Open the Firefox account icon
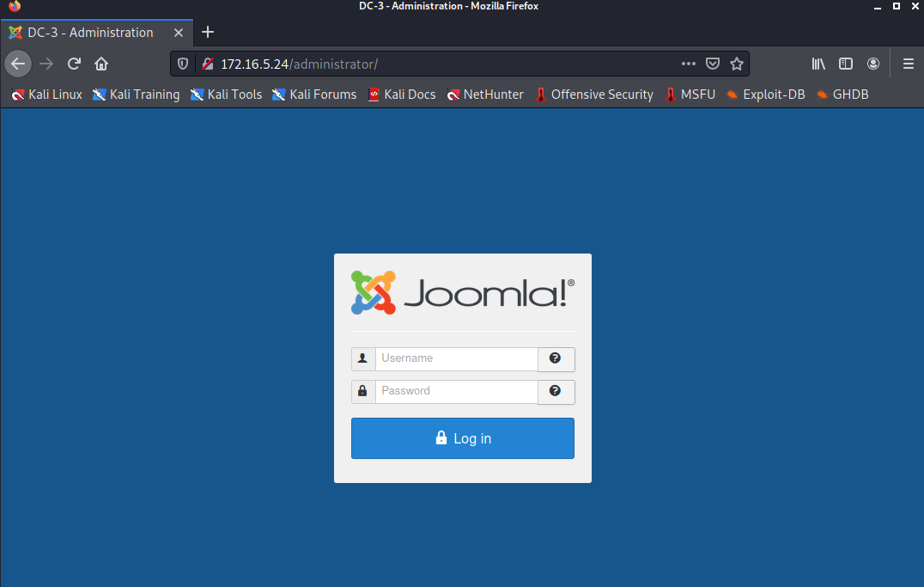 pos(873,64)
